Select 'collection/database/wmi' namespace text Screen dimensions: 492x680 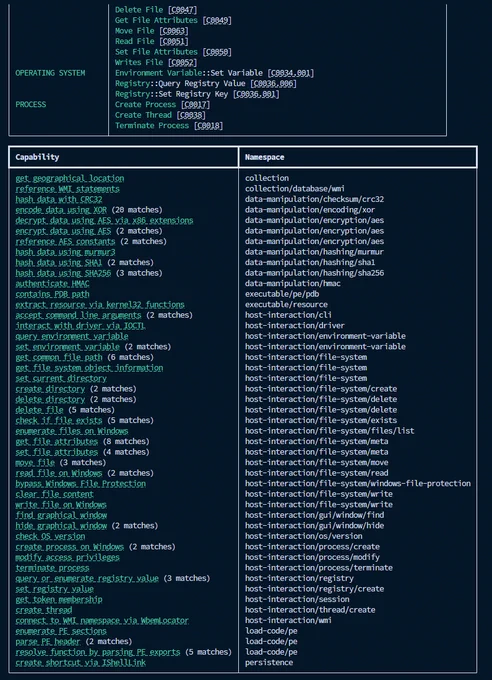pyautogui.click(x=295, y=189)
